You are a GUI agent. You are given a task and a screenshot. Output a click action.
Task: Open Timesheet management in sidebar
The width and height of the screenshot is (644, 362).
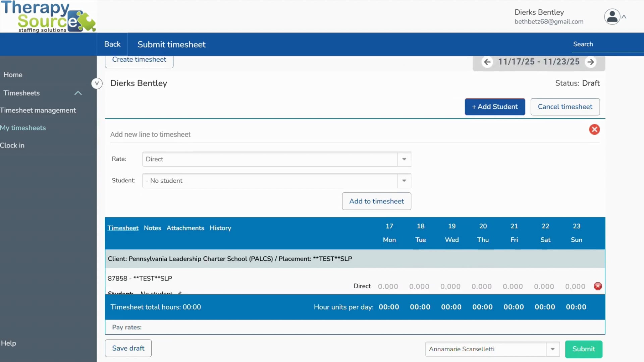[38, 110]
